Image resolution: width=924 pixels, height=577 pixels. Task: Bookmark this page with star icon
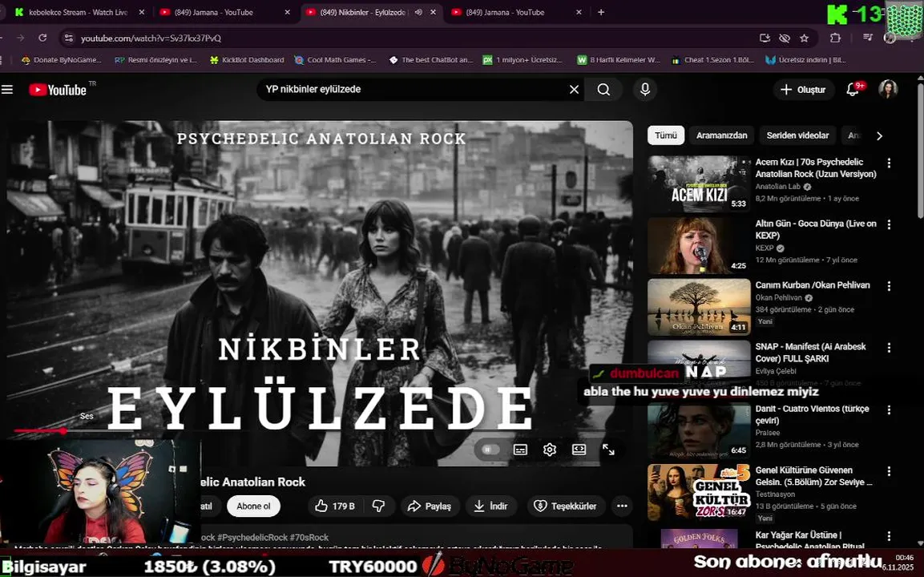[804, 38]
